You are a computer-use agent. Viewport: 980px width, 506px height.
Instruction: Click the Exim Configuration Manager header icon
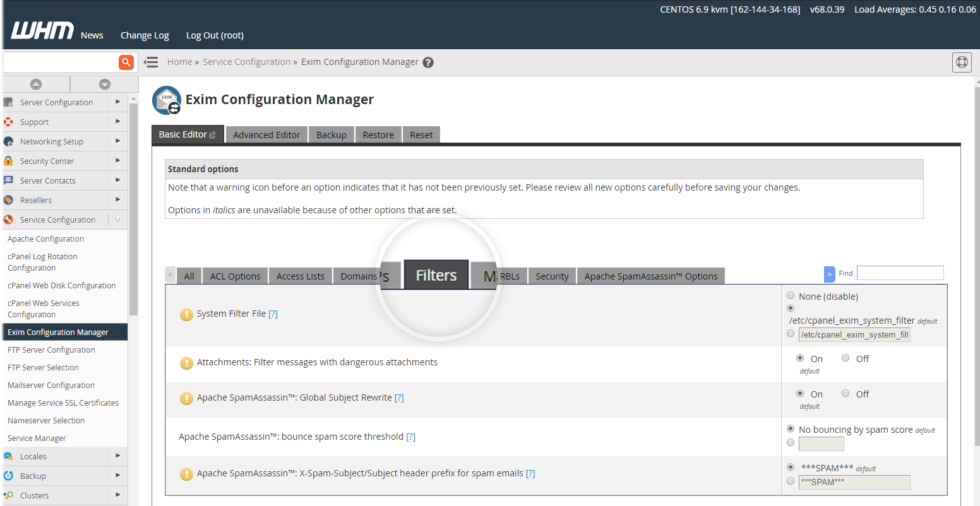point(167,100)
